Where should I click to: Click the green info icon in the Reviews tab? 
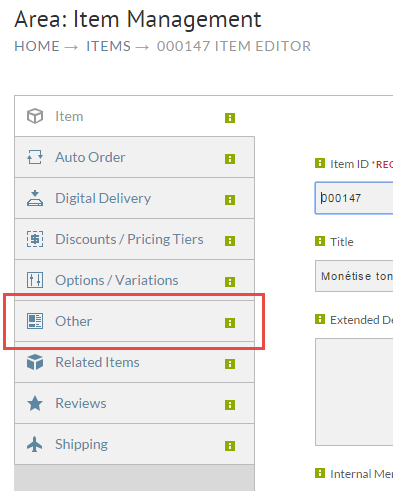click(x=230, y=405)
